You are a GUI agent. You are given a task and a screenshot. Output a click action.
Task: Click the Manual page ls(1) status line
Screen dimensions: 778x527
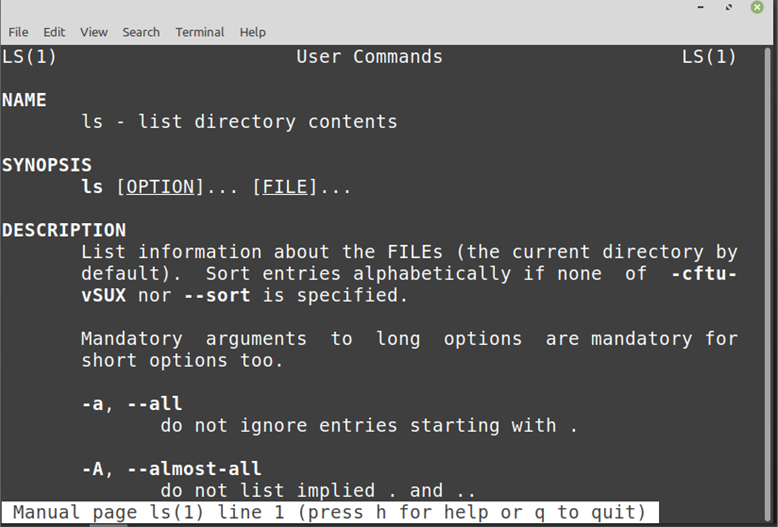330,512
